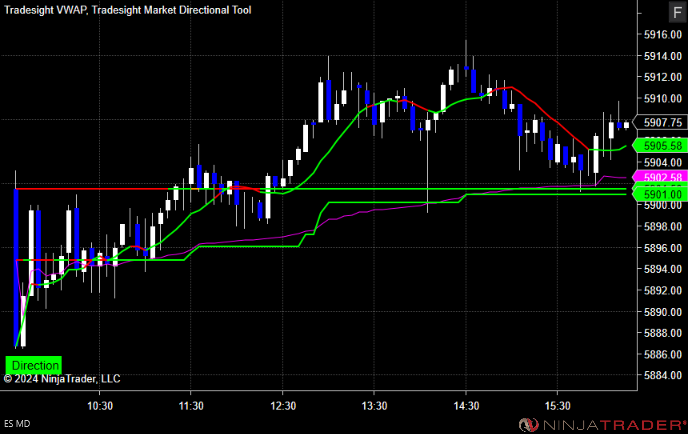Screen dimensions: 688x434
Task: Click the NinjaTrader logo
Action: click(x=602, y=425)
